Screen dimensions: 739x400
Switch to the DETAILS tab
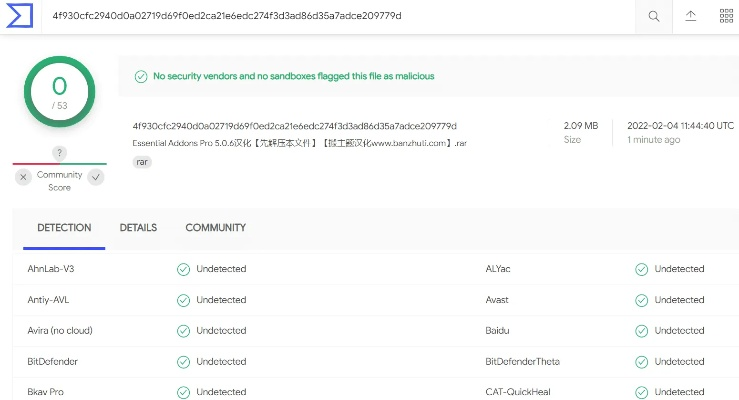coord(138,228)
